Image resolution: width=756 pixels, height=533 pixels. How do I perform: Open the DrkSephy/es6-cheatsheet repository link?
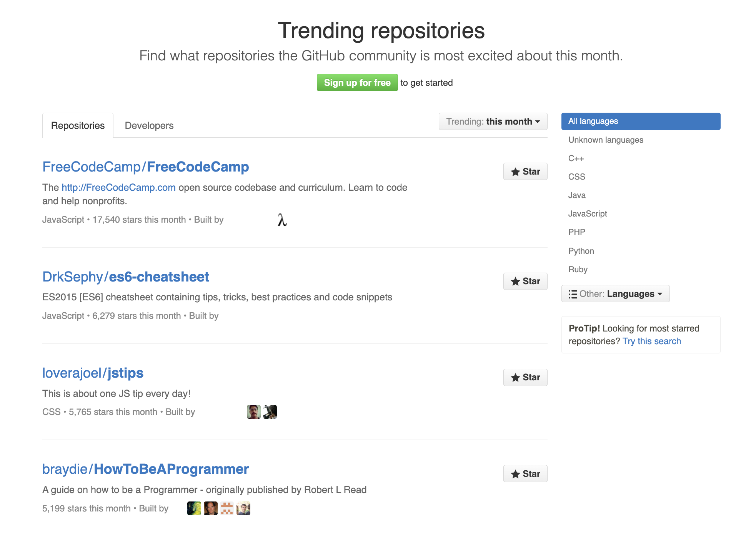point(126,277)
